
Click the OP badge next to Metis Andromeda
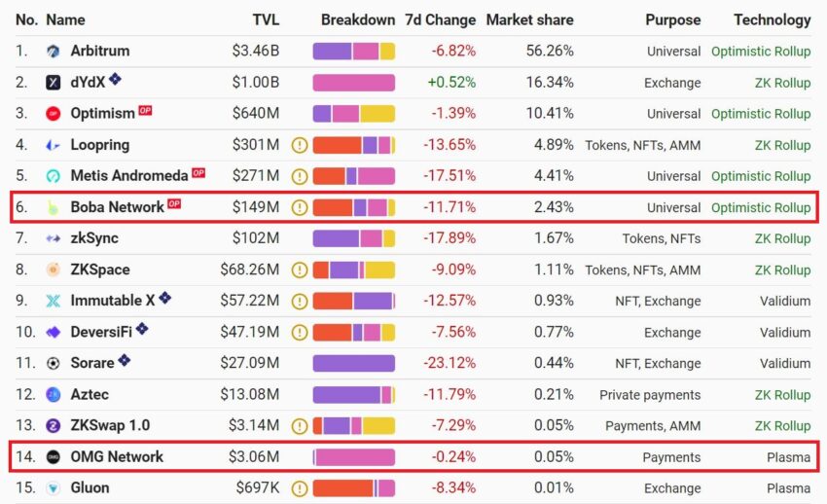pos(198,173)
